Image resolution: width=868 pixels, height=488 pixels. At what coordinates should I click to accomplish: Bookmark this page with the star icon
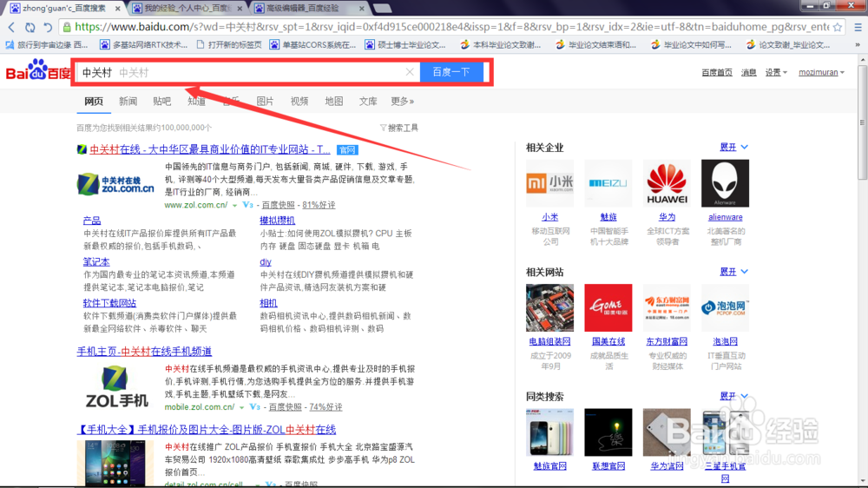pos(838,27)
